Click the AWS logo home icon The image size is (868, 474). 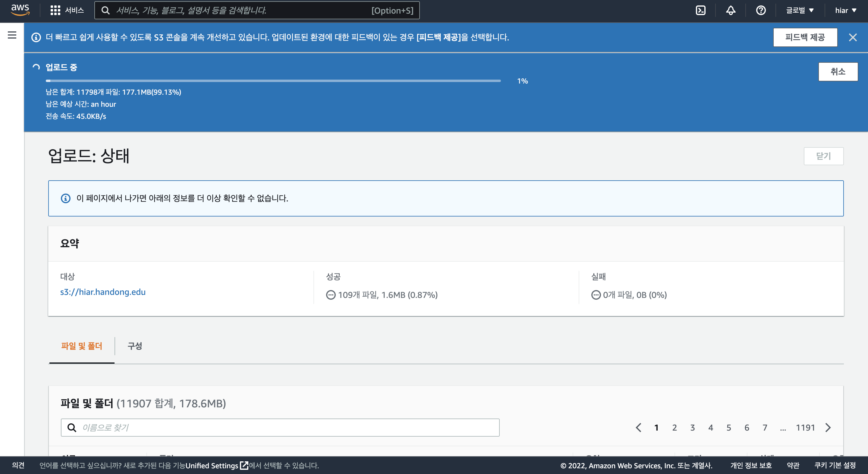pyautogui.click(x=20, y=10)
